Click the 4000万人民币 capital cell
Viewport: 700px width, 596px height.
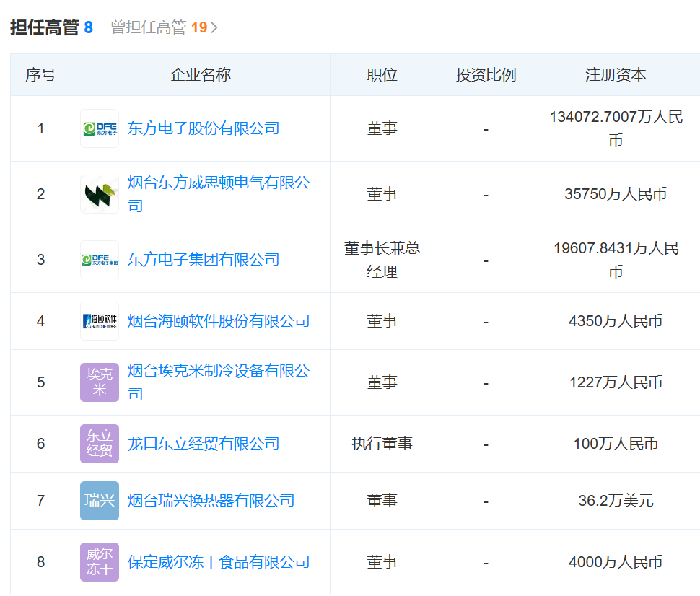click(616, 561)
